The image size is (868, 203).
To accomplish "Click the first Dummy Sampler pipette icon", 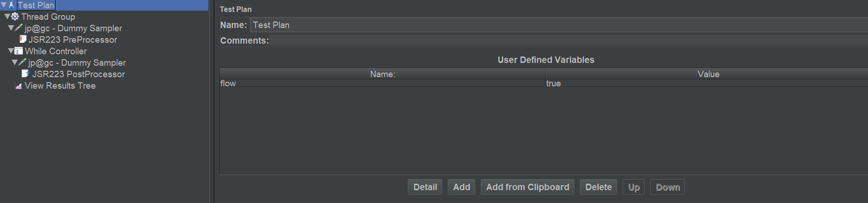I will tap(19, 28).
